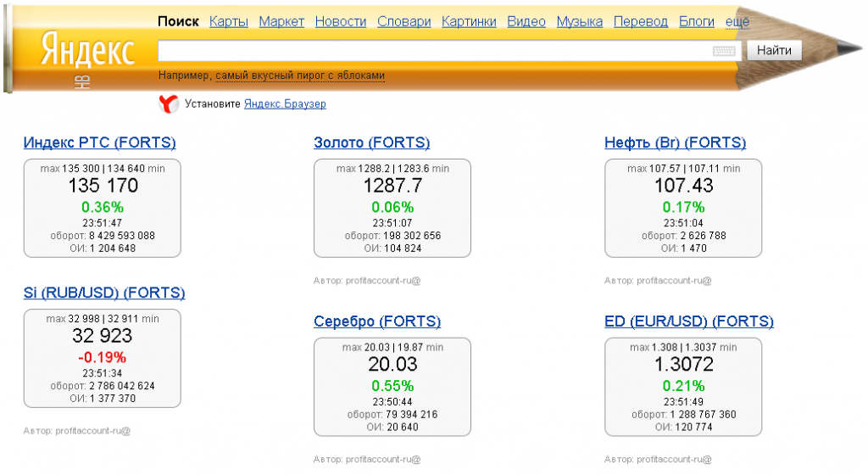Click the max 20.03 | 19.87 min line
868x475 pixels.
tap(392, 348)
